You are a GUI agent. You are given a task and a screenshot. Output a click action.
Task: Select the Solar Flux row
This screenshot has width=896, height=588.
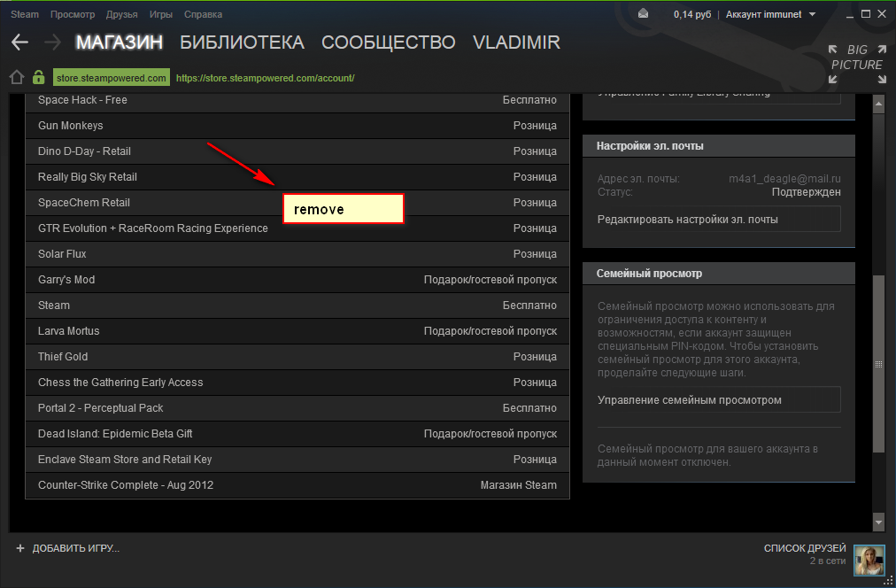[x=297, y=254]
